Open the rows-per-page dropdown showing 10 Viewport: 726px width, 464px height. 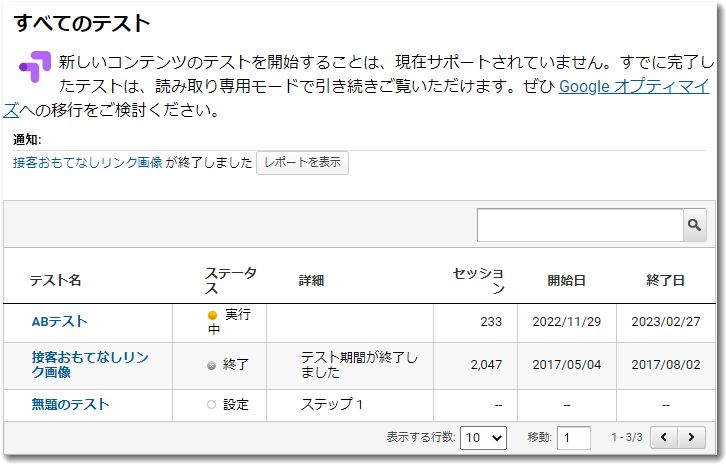483,438
